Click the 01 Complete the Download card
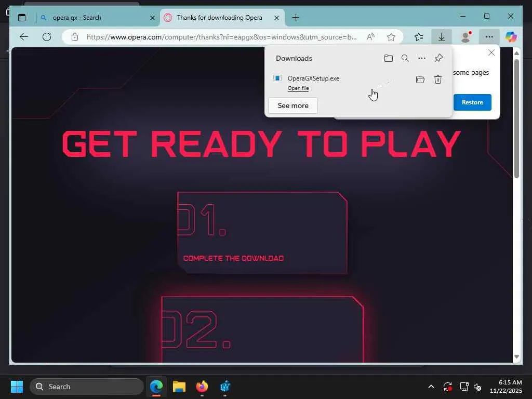This screenshot has height=399, width=532. [x=262, y=233]
